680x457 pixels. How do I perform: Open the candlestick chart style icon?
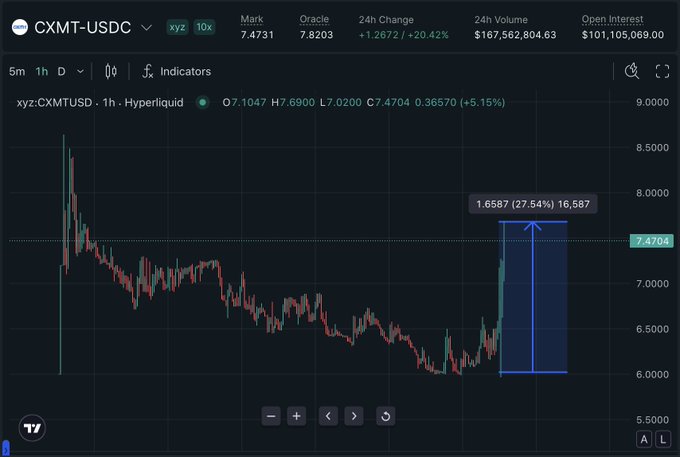pos(111,72)
